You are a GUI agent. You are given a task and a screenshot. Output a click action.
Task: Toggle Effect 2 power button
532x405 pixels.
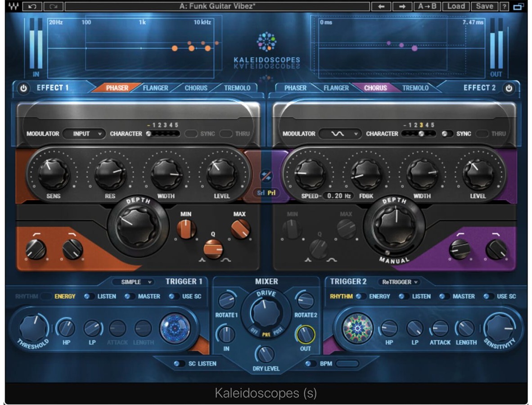tap(509, 88)
